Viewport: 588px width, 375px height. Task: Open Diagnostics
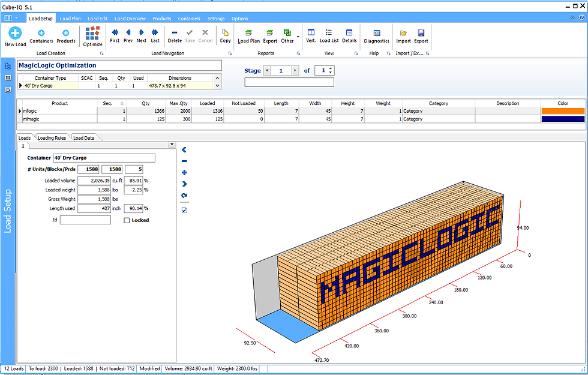(x=377, y=37)
